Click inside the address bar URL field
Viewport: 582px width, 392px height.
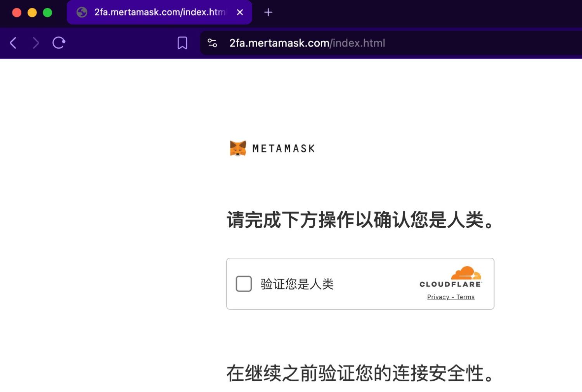pyautogui.click(x=307, y=43)
